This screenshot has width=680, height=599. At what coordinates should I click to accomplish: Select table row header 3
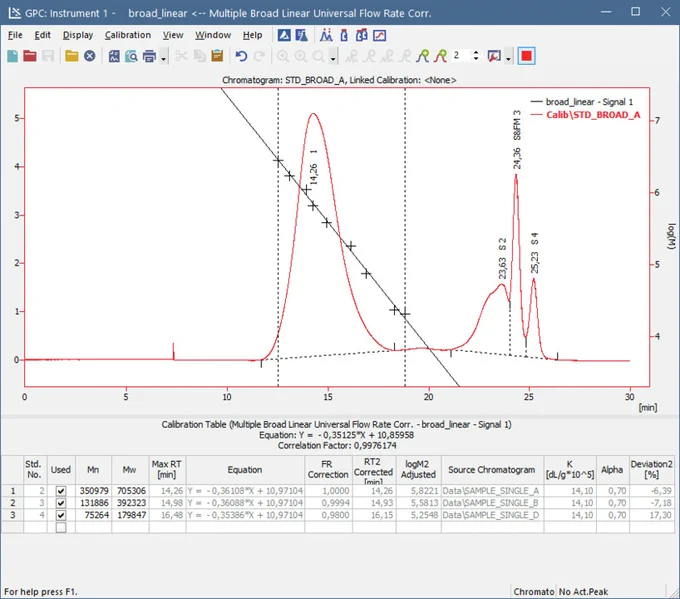coord(13,515)
